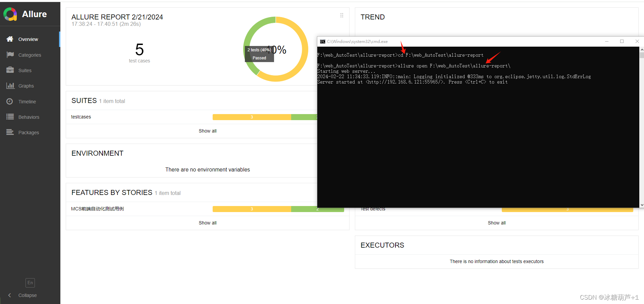Click the Server started line in cmd

412,82
